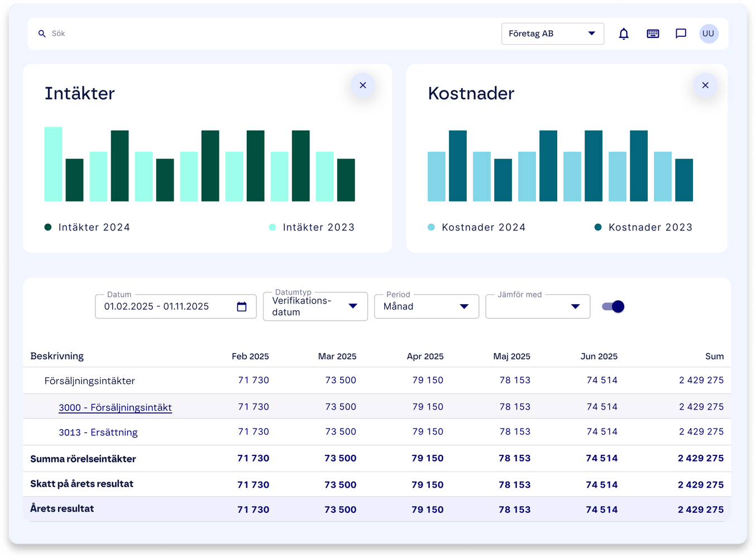Select the 3013 - Ersättning row

pyautogui.click(x=98, y=432)
